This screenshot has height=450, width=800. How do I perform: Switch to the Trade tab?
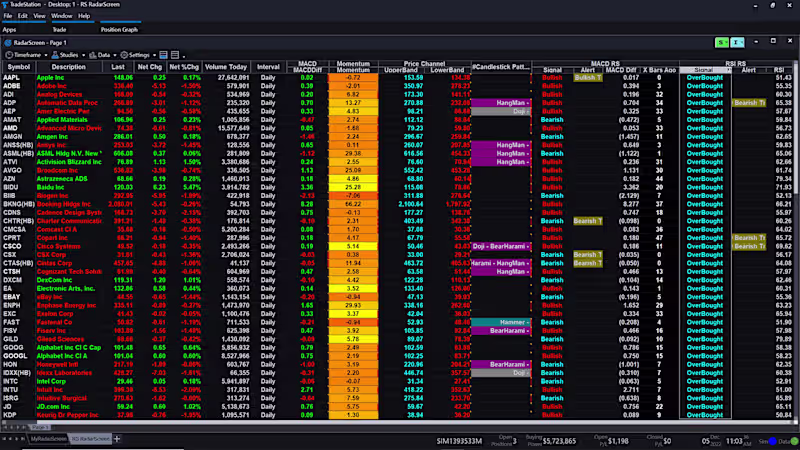59,30
